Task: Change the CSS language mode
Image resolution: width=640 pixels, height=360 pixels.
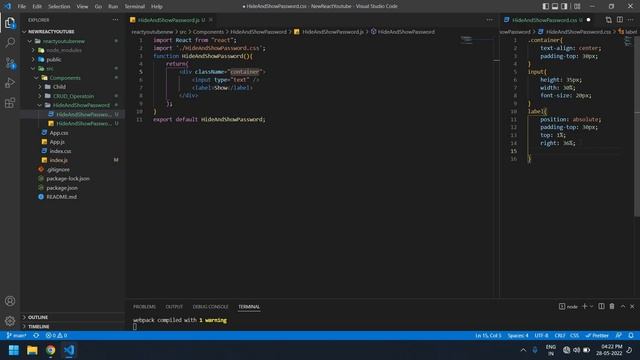Action: pyautogui.click(x=575, y=336)
